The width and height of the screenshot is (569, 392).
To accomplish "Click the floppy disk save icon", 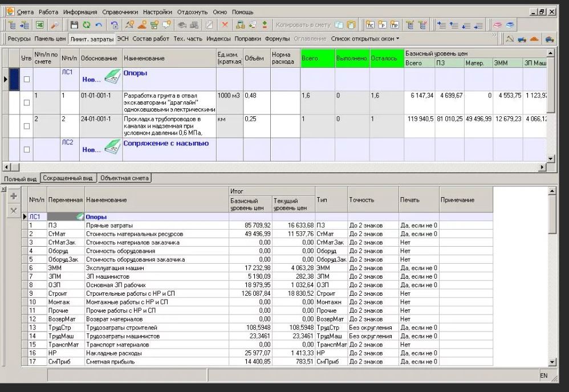I will (74, 25).
